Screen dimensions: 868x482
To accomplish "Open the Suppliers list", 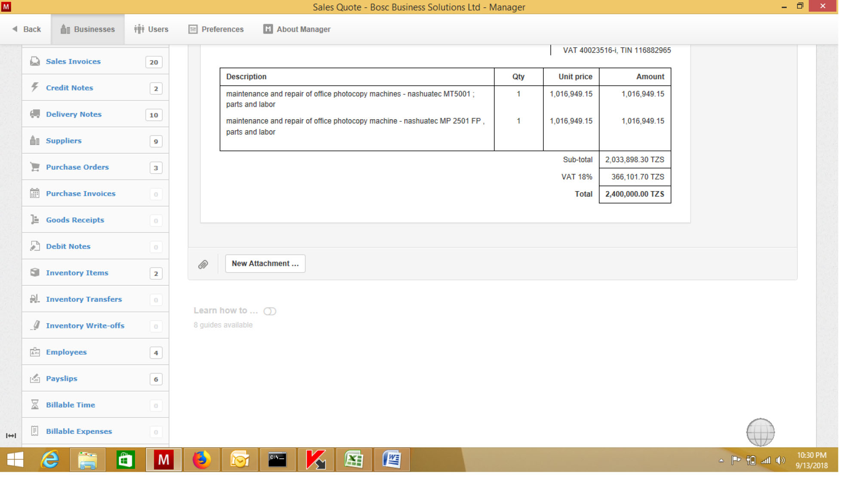I will click(95, 141).
